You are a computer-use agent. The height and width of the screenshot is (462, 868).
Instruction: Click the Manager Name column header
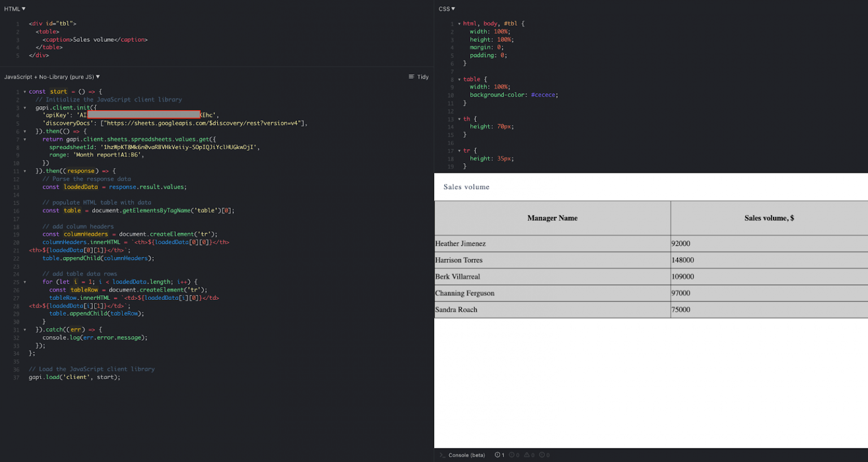click(552, 218)
